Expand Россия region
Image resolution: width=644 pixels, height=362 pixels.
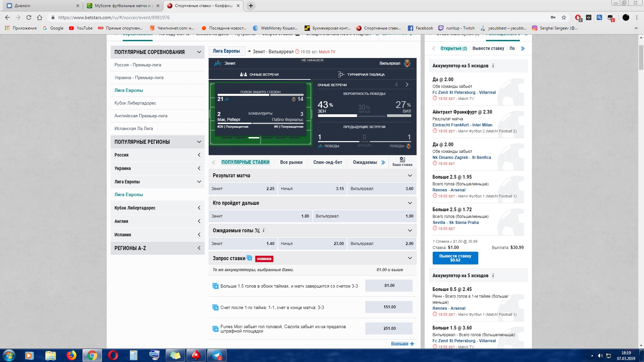(x=199, y=155)
